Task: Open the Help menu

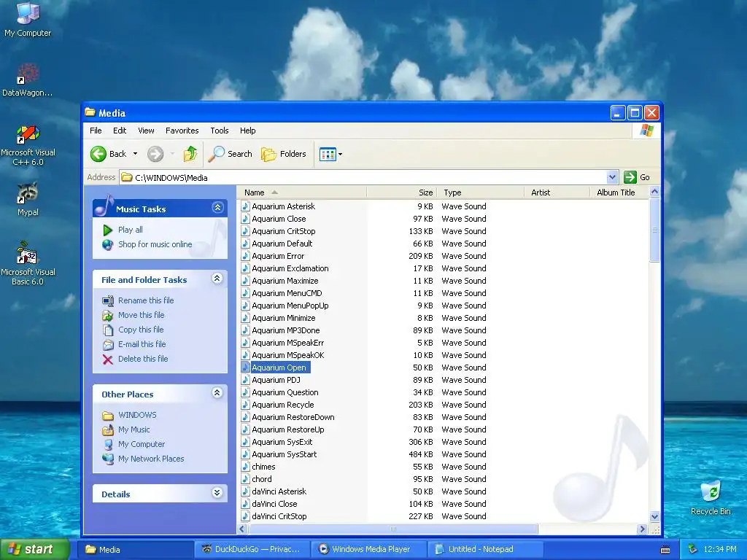Action: click(248, 131)
